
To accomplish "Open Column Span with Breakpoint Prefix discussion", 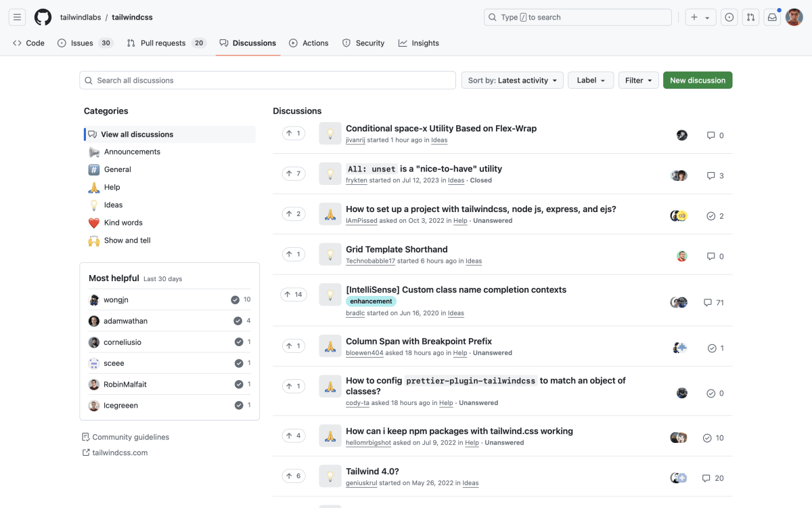I will (x=419, y=341).
